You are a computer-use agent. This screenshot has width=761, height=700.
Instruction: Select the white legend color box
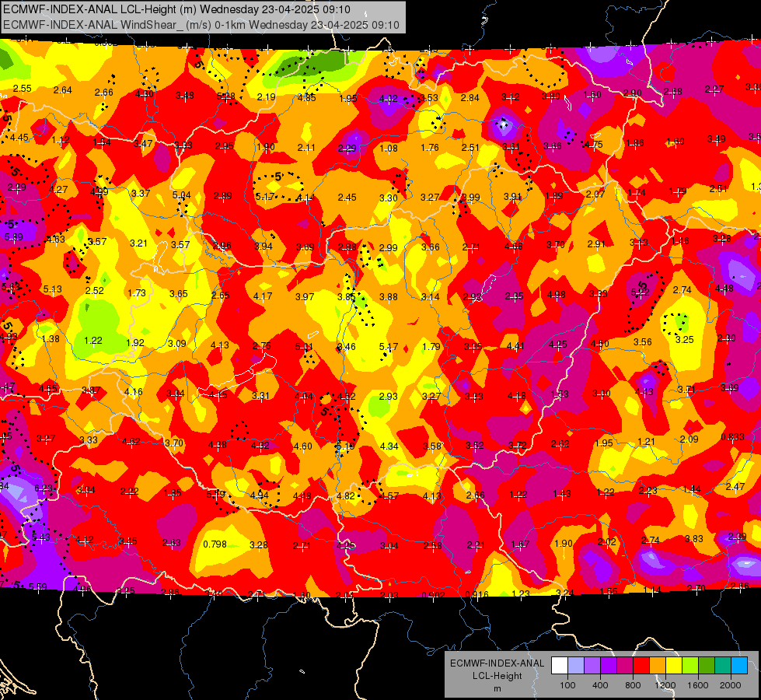(x=559, y=665)
